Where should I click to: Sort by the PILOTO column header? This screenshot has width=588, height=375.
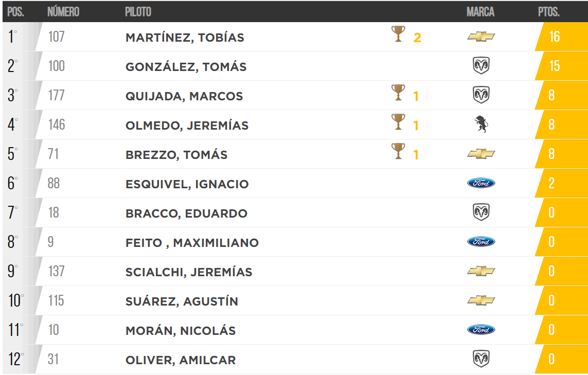pyautogui.click(x=138, y=12)
